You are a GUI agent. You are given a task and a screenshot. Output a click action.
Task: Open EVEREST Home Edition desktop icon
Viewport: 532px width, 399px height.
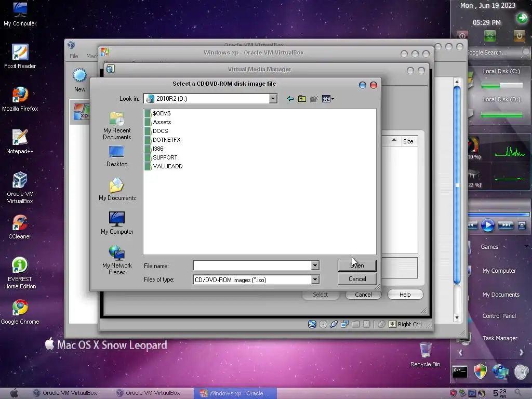[x=20, y=273]
